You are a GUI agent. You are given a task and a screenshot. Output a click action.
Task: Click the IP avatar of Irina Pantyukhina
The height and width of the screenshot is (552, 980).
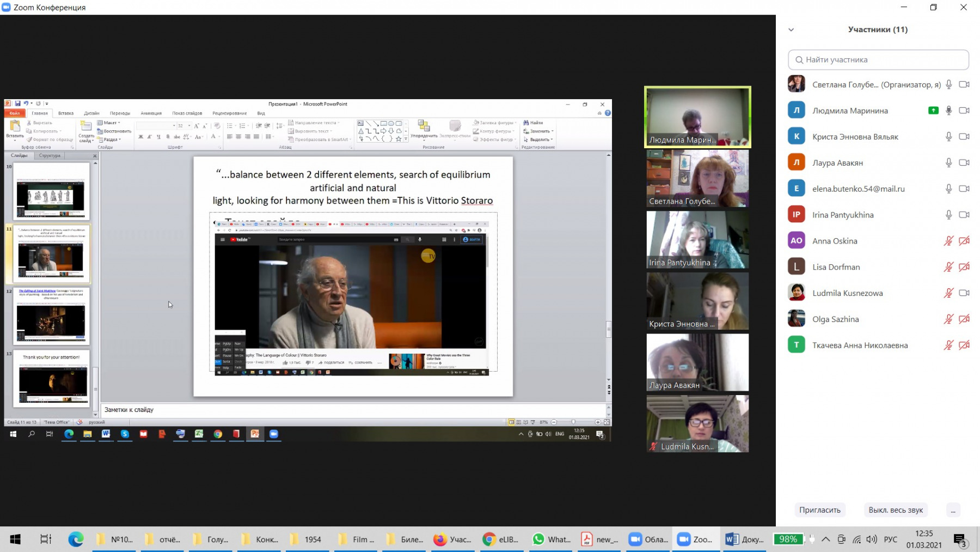pos(797,214)
